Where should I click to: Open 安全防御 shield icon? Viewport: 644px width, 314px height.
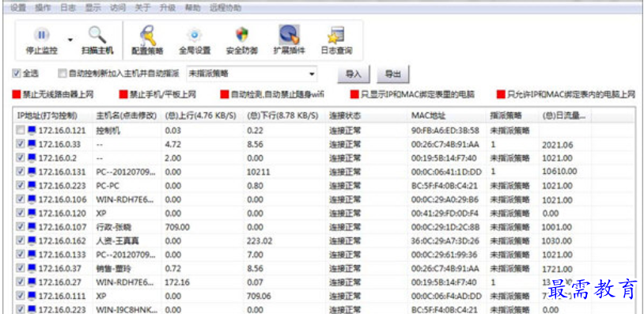242,36
